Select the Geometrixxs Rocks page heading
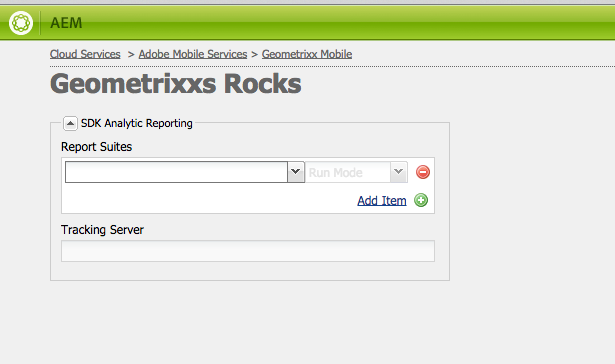 coord(176,84)
